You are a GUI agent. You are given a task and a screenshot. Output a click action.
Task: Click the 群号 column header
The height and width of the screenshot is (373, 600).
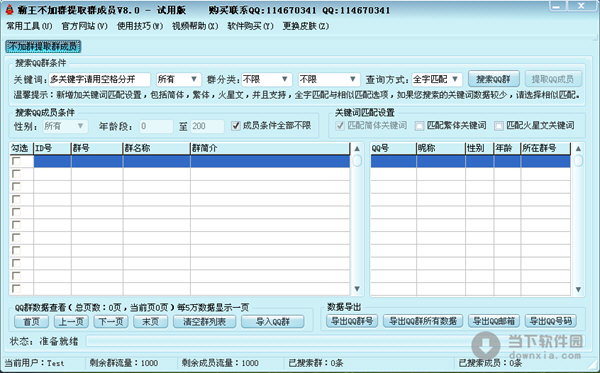tap(97, 148)
